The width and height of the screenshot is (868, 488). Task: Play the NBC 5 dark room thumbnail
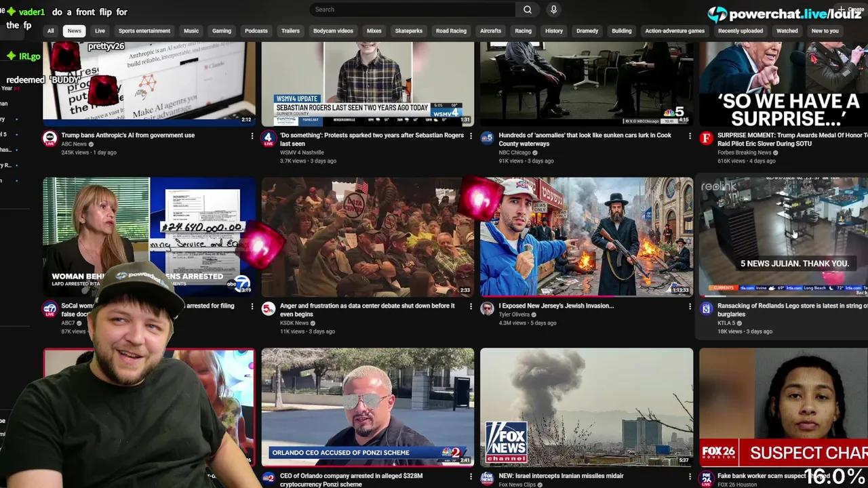[x=587, y=83]
